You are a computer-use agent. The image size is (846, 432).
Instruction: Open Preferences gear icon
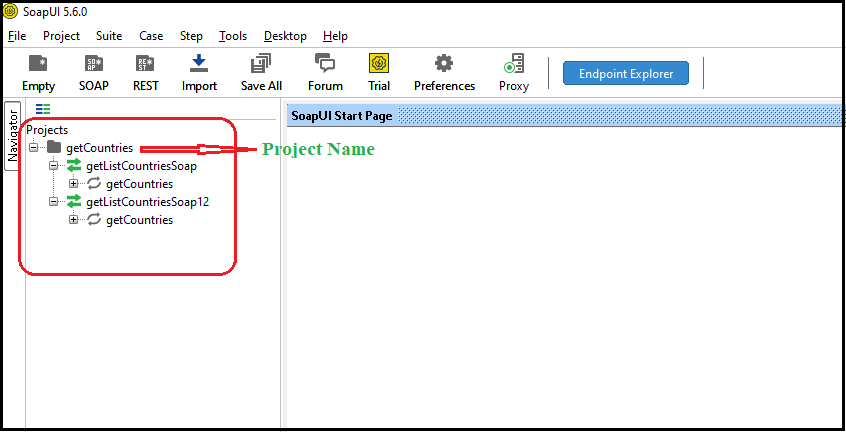click(444, 64)
